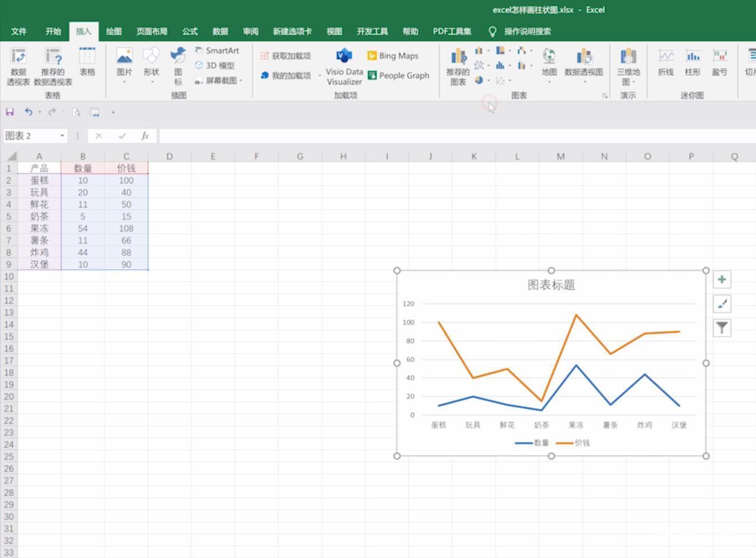Insert a Table (表格)

tap(87, 62)
